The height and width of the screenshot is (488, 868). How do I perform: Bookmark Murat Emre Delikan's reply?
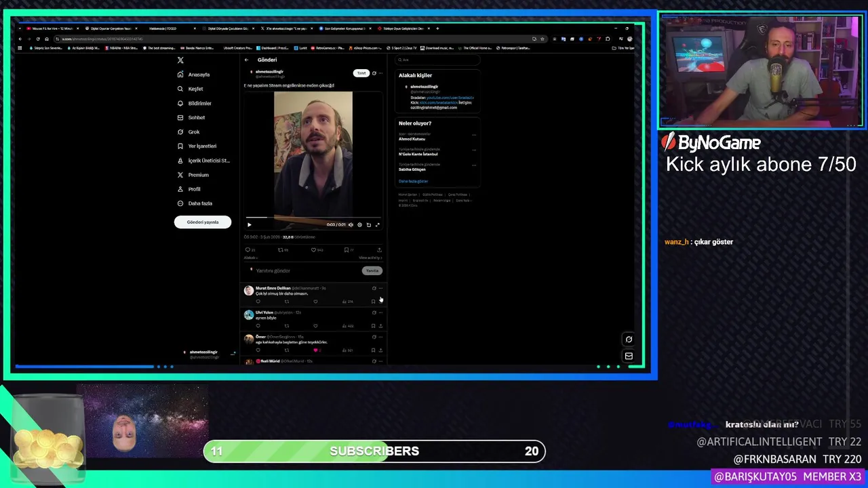point(373,302)
